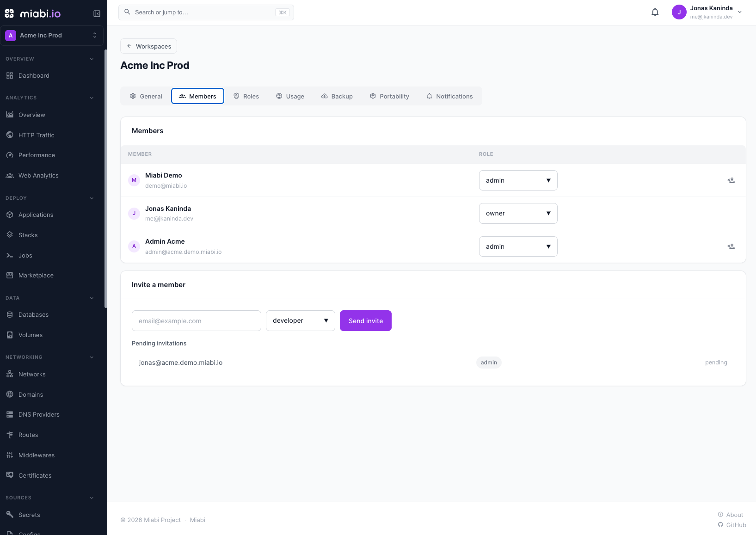Switch to the Usage tab

(290, 96)
